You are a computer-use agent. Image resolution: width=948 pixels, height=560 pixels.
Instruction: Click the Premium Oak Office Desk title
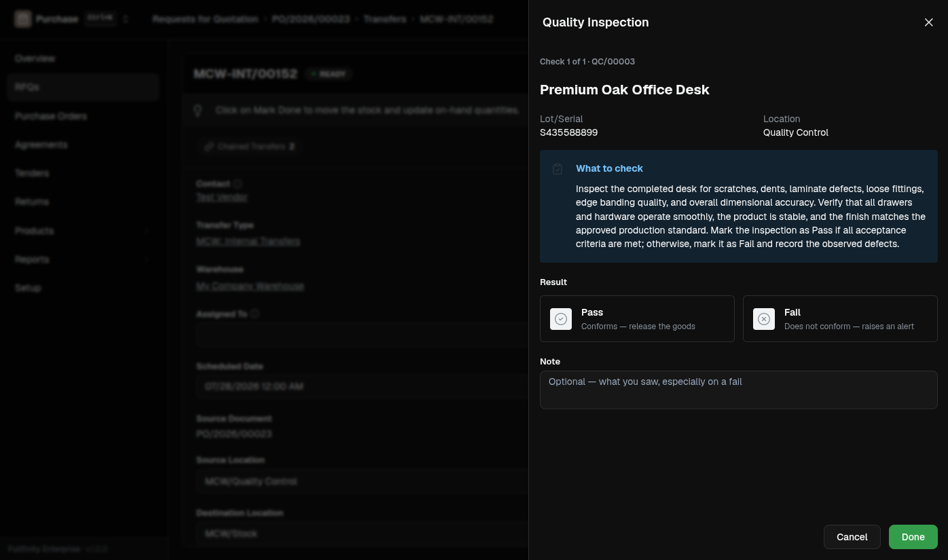tap(625, 90)
